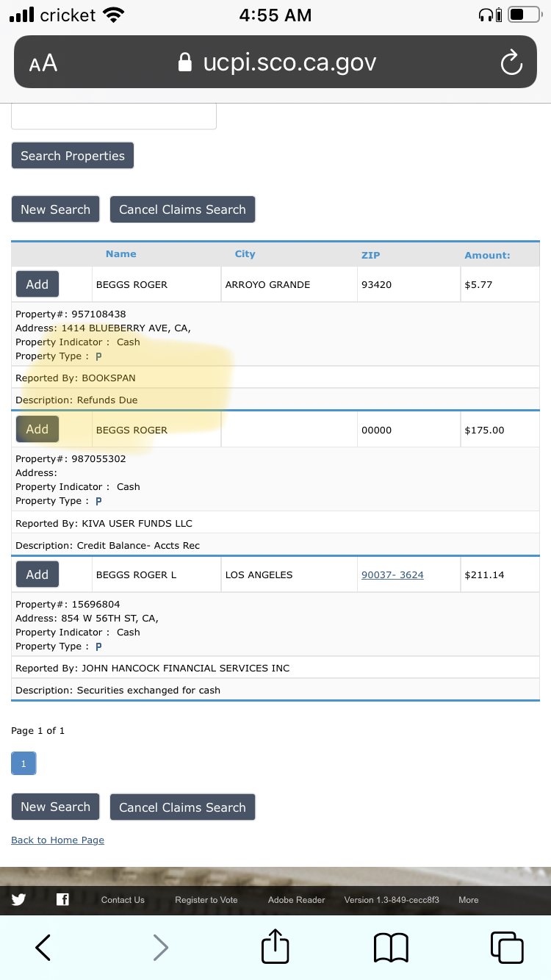Open Safari tabs overview icon
The width and height of the screenshot is (551, 980).
(x=507, y=947)
